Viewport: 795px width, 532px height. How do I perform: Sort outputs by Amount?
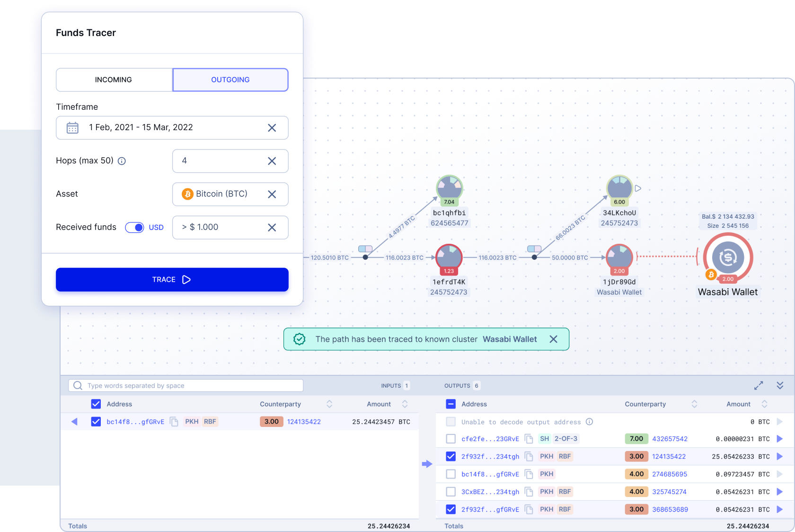[764, 404]
